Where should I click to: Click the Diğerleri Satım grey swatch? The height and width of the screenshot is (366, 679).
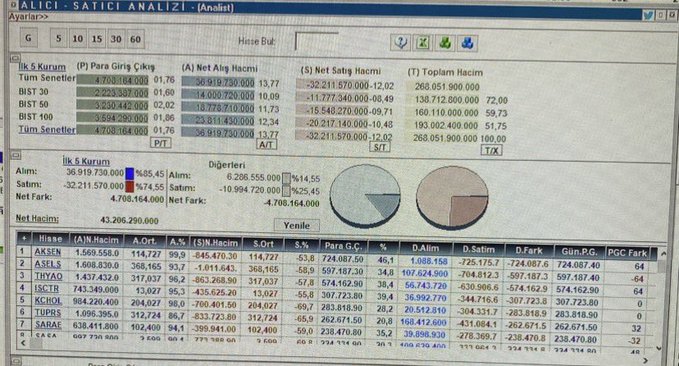click(x=287, y=191)
